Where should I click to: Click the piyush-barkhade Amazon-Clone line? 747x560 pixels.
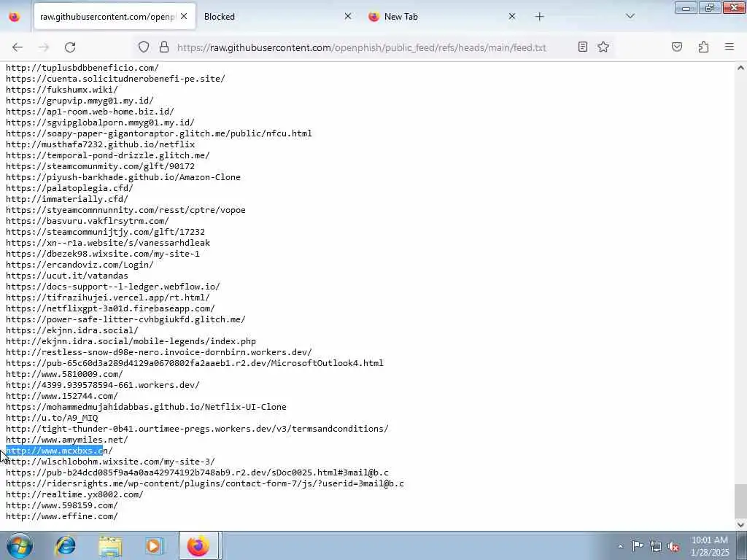[x=123, y=177]
